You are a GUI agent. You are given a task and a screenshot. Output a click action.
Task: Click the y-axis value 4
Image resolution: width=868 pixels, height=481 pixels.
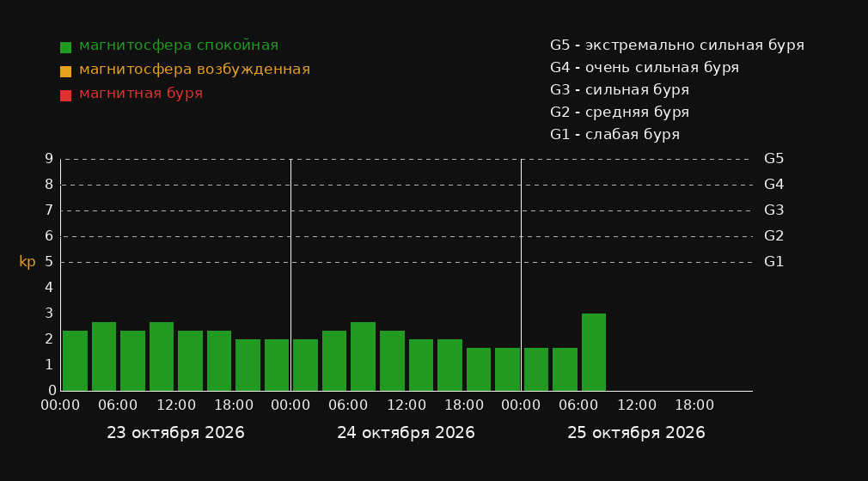[x=49, y=287]
